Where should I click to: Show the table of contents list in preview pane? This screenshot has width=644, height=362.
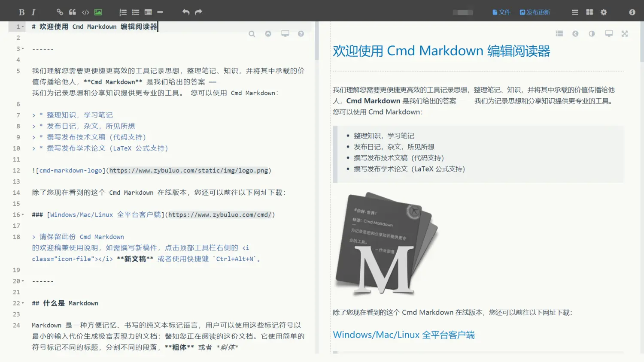559,33
